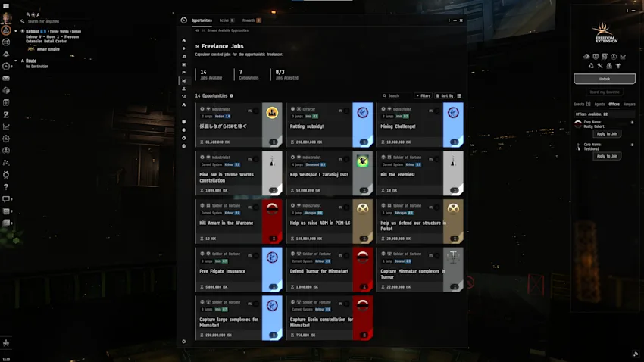Open the Help question mark icon
Image resolution: width=644 pixels, height=362 pixels.
coord(6,187)
